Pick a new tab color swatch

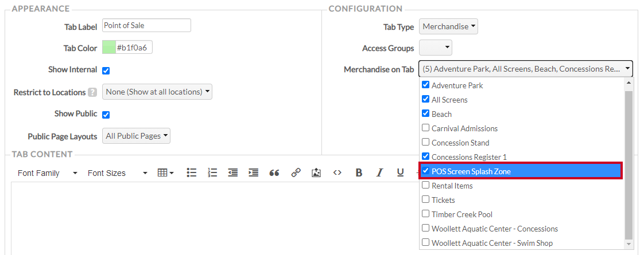click(109, 48)
